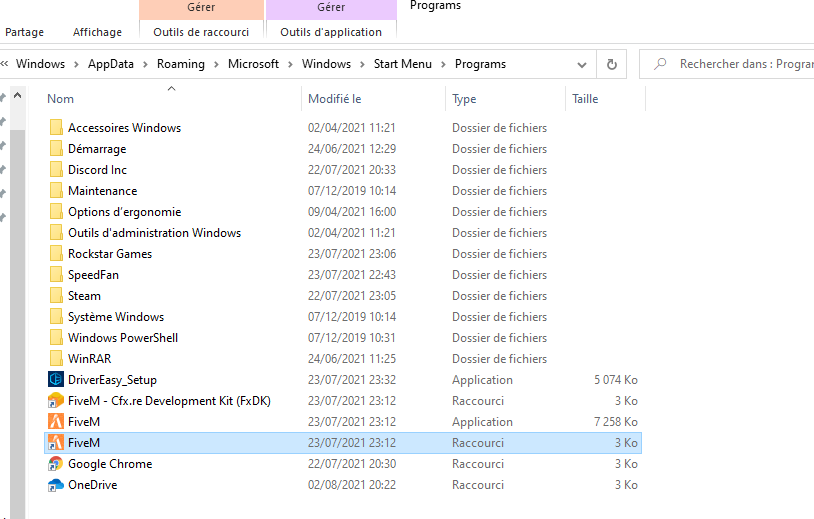Screen dimensions: 814x519
Task: Click the search magnifier icon
Action: tap(660, 64)
